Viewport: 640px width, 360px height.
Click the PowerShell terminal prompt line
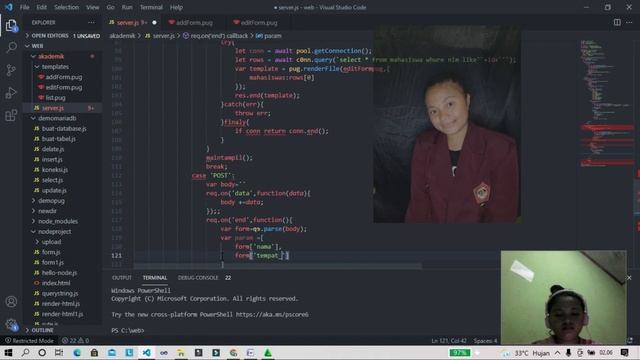coord(128,330)
